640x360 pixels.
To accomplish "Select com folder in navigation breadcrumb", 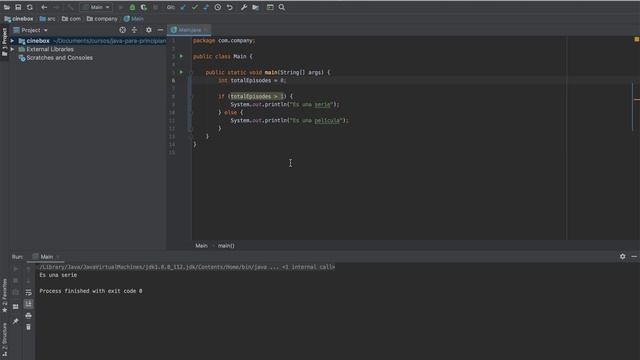I will coord(71,19).
